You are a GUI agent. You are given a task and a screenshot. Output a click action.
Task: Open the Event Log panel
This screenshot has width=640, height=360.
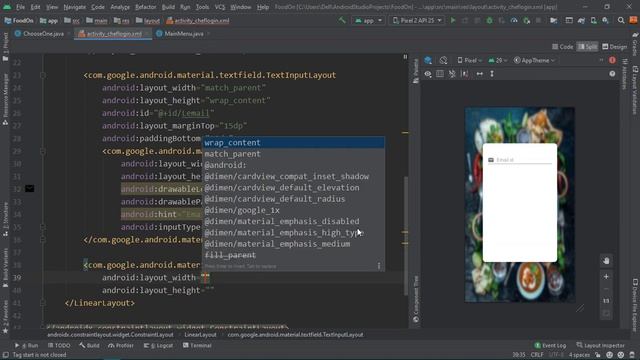(x=550, y=345)
